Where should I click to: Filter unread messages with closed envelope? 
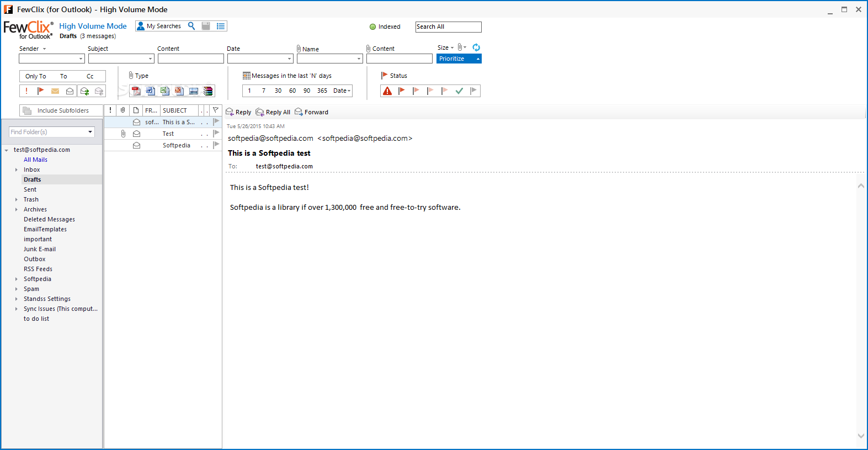pyautogui.click(x=55, y=91)
